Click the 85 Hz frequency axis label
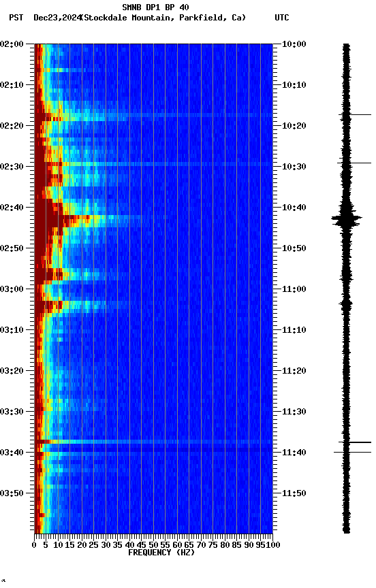The width and height of the screenshot is (376, 588). [x=237, y=545]
